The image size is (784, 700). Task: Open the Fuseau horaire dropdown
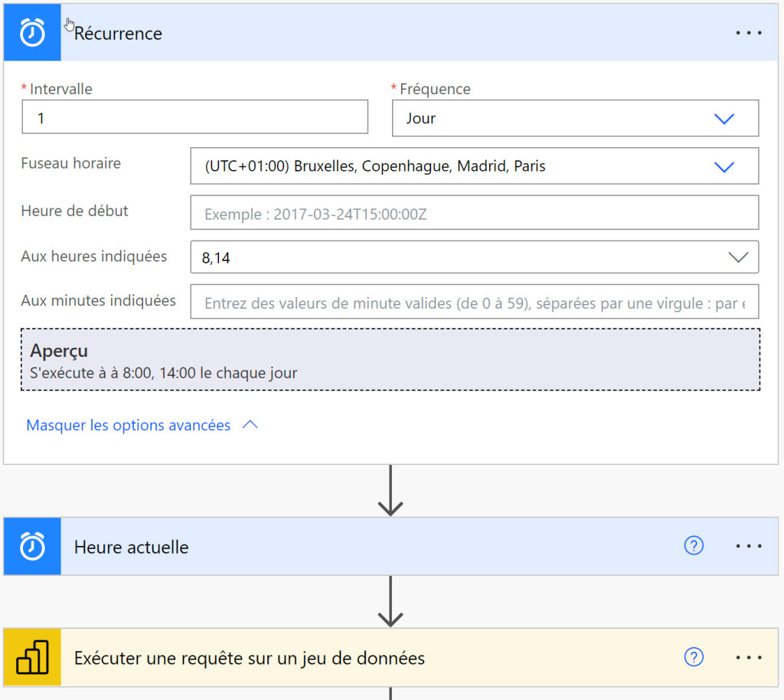pos(724,166)
